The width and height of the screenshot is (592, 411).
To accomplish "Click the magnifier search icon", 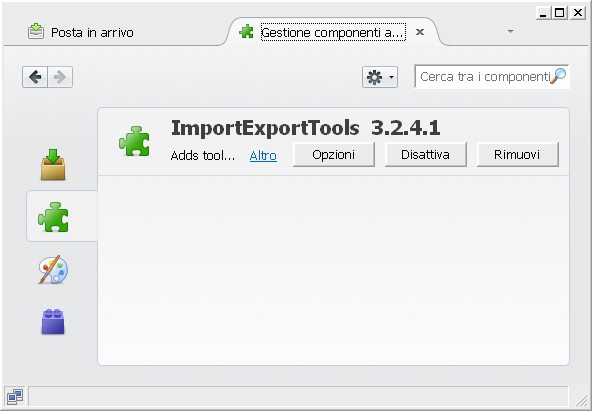I will 558,76.
